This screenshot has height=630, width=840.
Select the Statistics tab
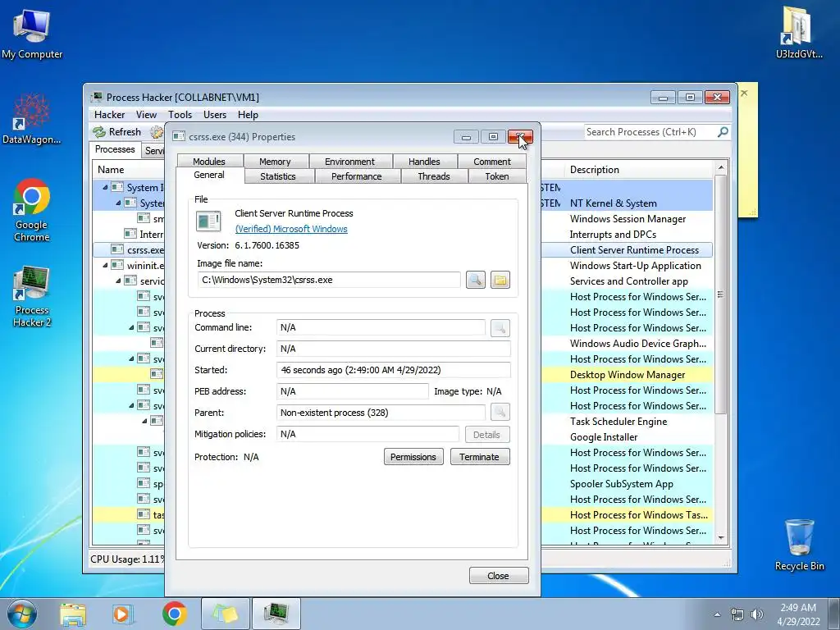[x=277, y=176]
